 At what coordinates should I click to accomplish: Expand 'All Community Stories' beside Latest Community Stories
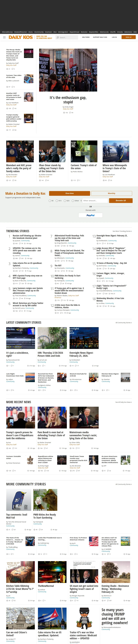(123, 323)
